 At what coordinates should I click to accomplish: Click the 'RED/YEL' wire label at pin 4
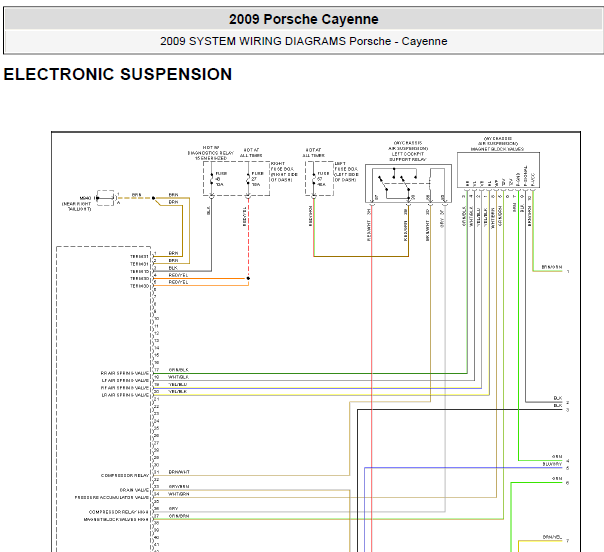pyautogui.click(x=178, y=275)
